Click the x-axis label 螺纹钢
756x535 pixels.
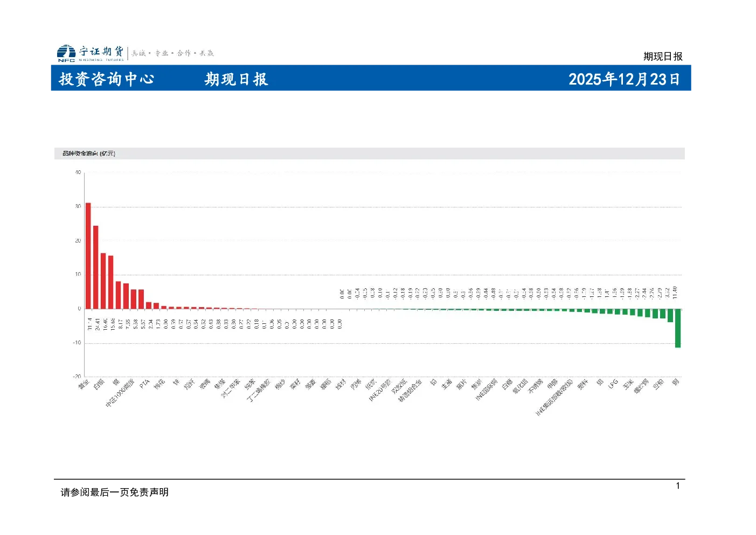(x=641, y=387)
